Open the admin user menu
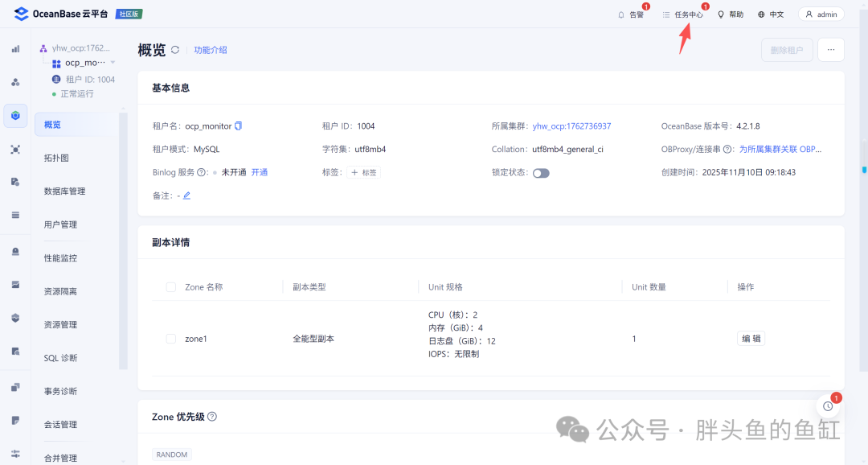The width and height of the screenshot is (868, 465). [x=821, y=14]
